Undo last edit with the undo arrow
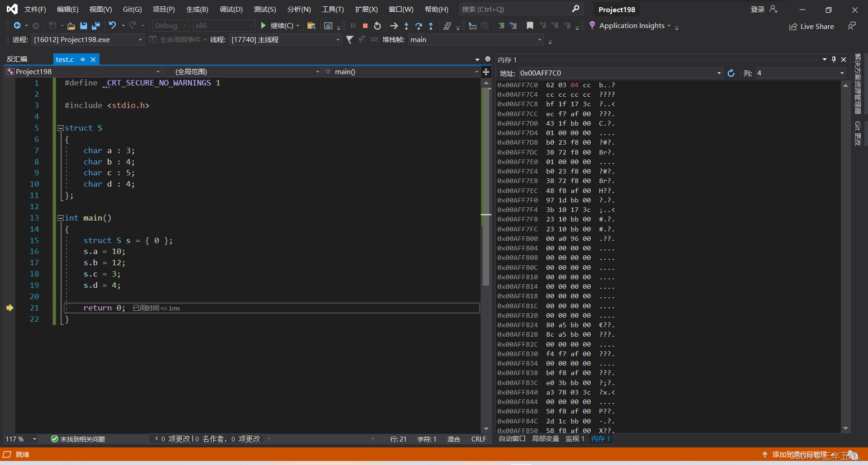Image resolution: width=868 pixels, height=465 pixels. tap(113, 26)
